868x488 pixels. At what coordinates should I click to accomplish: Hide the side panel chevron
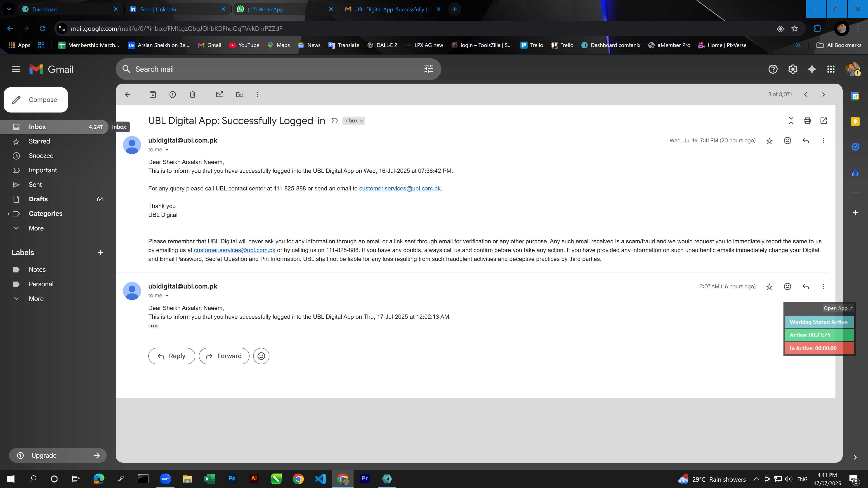tap(855, 457)
